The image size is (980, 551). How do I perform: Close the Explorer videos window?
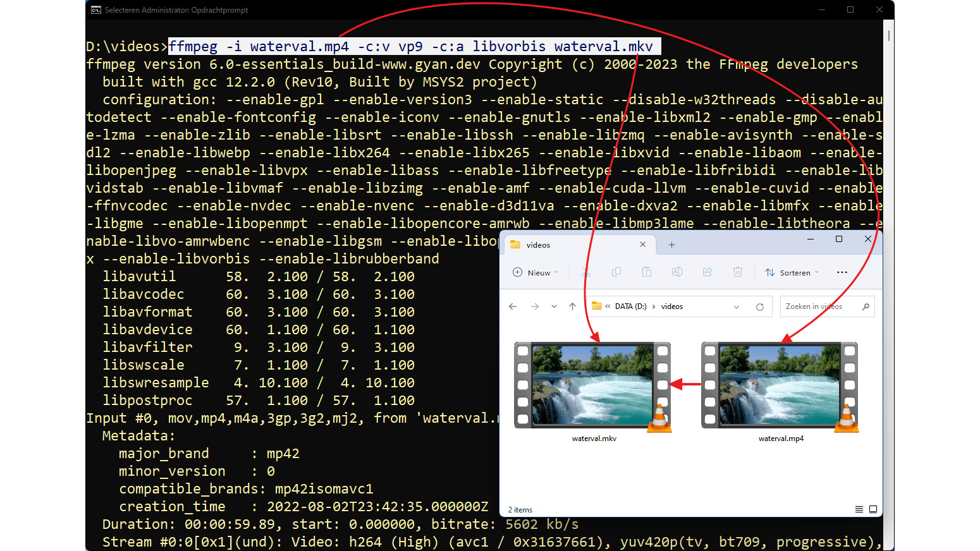[868, 239]
